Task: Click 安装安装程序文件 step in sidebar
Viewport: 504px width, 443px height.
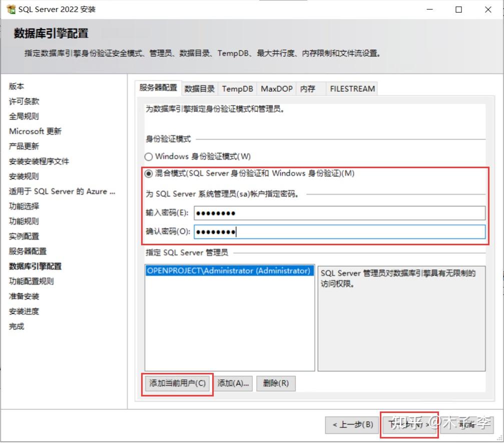Action: (39, 161)
